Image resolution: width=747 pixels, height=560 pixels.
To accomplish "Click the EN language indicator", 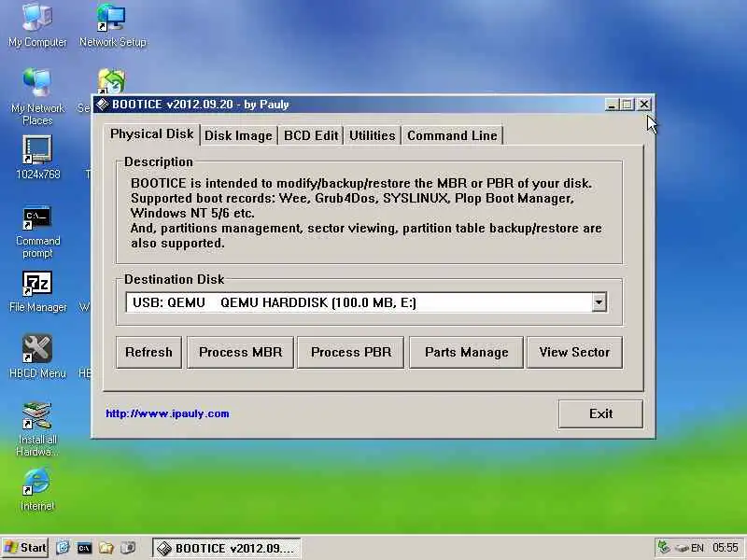I will [x=698, y=548].
